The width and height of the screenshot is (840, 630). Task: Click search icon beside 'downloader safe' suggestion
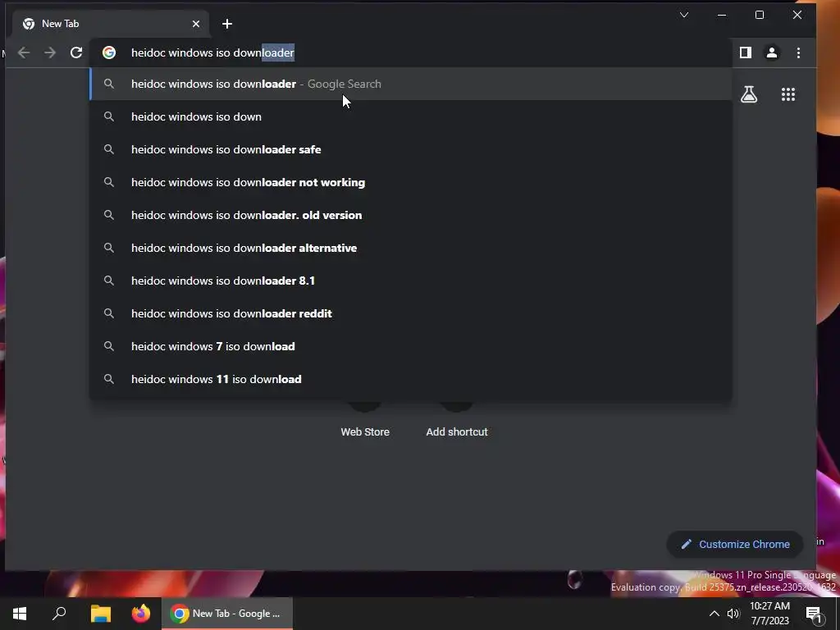click(109, 149)
